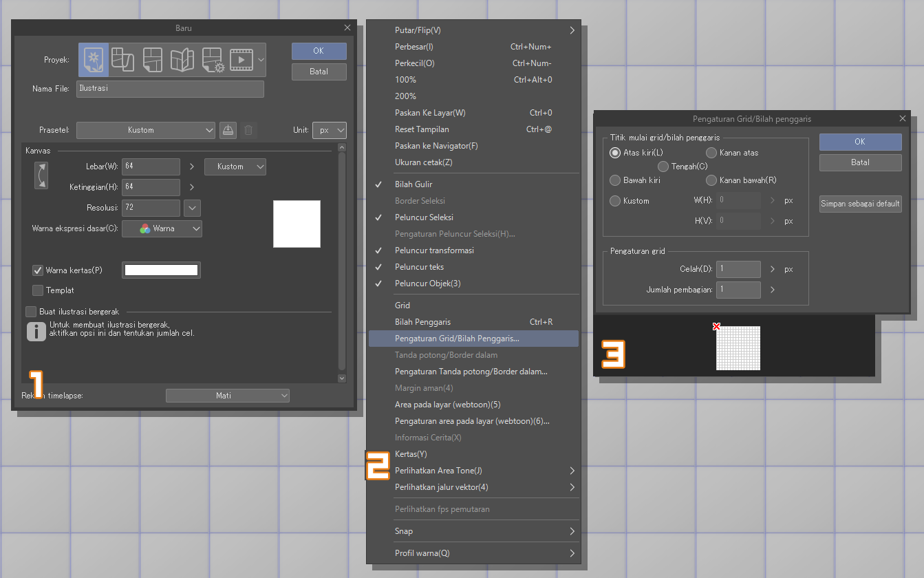The image size is (924, 578).
Task: Click the Lebar width input field
Action: [x=151, y=167]
